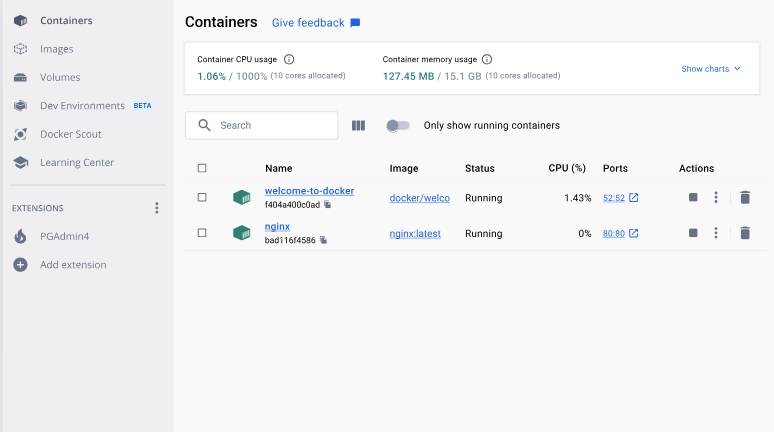
Task: Stop the welcome-to-docker container
Action: pyautogui.click(x=693, y=197)
